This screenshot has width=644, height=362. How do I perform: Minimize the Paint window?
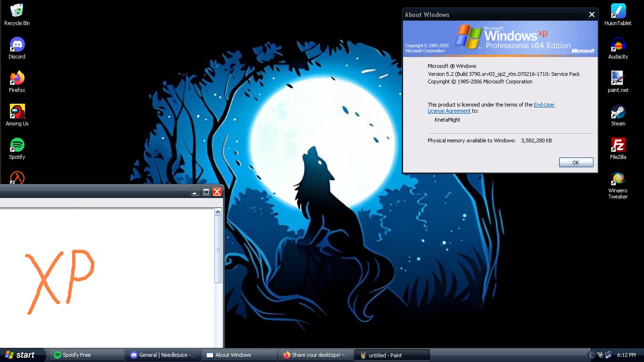pyautogui.click(x=195, y=191)
